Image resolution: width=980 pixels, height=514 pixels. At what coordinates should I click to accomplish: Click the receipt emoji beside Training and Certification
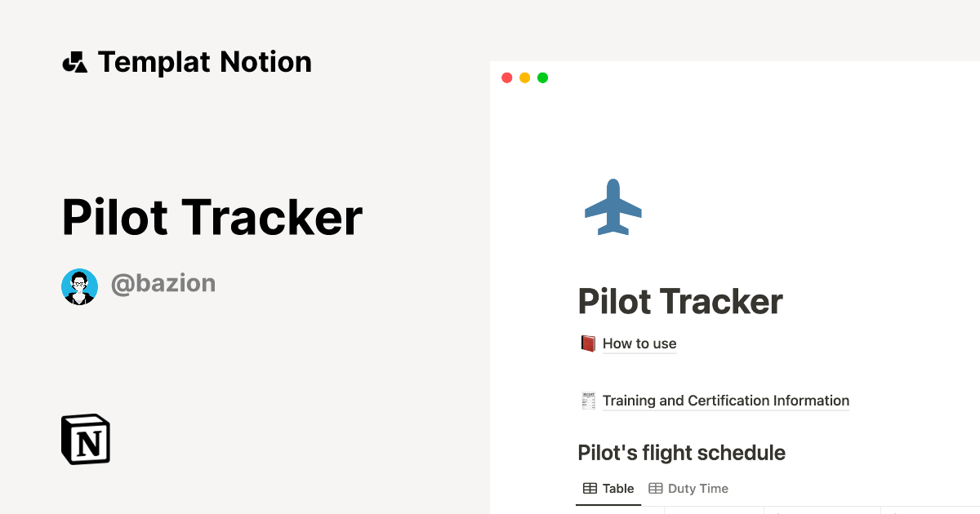(586, 401)
